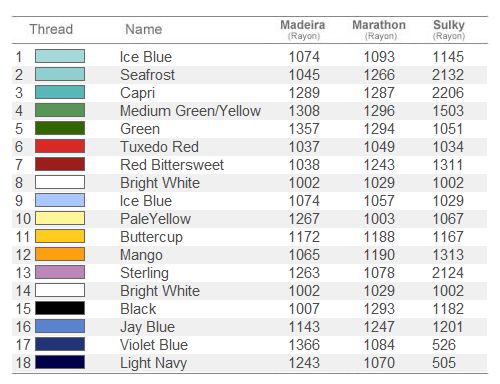Select the Sulky column header

click(x=449, y=29)
